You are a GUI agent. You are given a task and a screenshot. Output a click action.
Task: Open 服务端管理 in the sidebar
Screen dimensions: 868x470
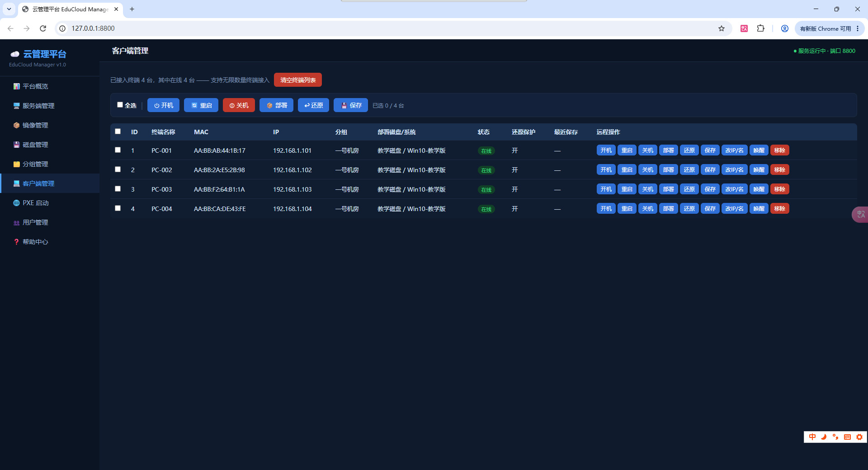tap(50, 106)
